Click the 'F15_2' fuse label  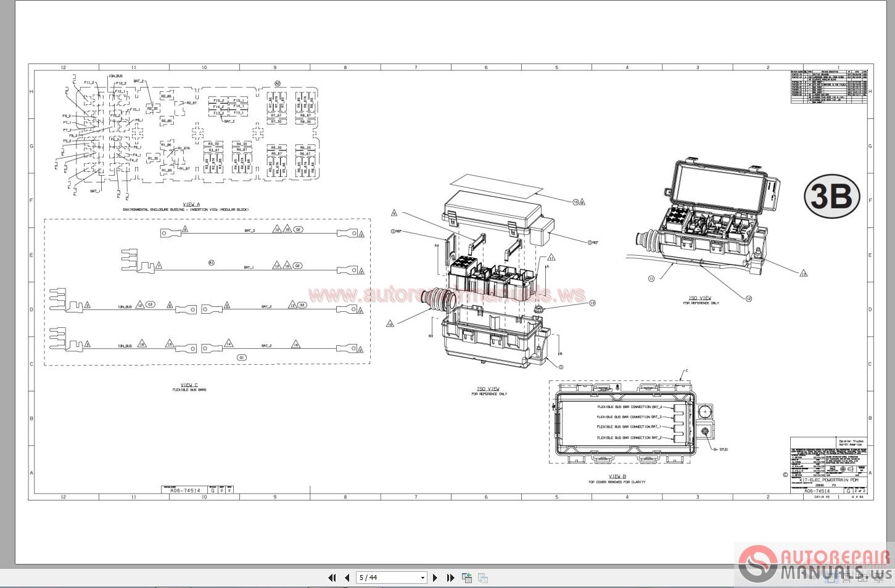pos(219,100)
